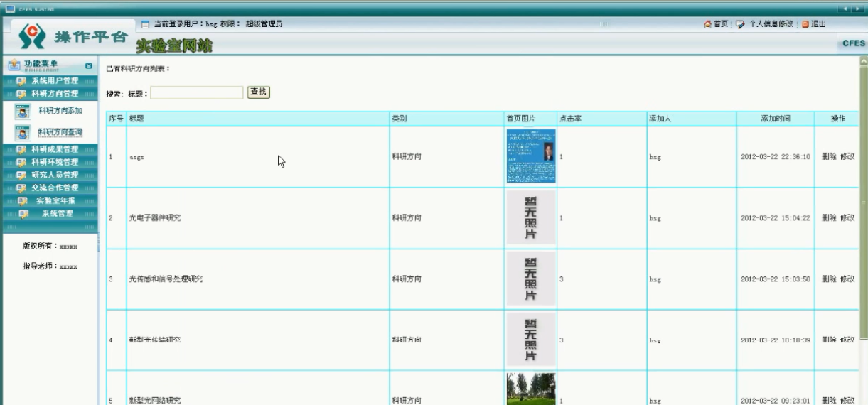Delete the 光传感和信号处理研究 row
The height and width of the screenshot is (405, 868).
(829, 279)
